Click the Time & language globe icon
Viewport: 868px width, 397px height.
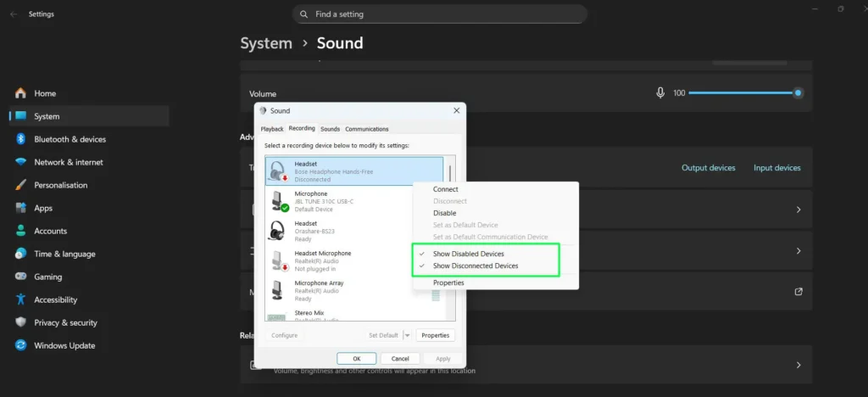click(x=20, y=254)
